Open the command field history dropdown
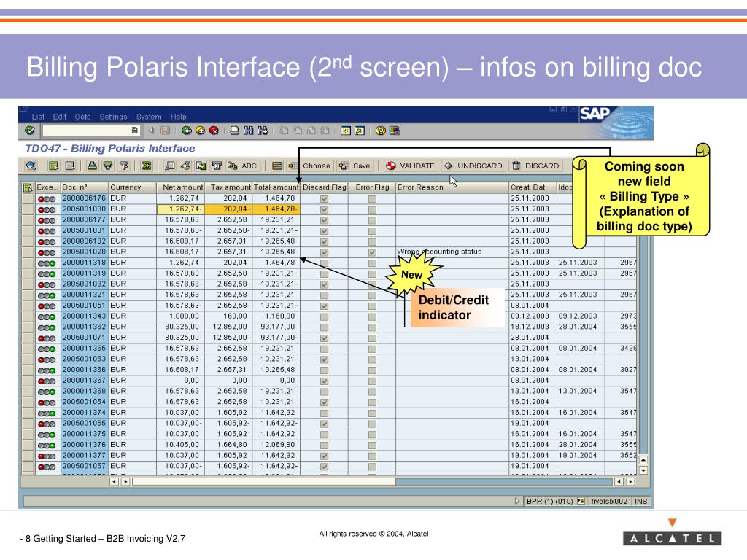The height and width of the screenshot is (560, 747). (x=135, y=131)
